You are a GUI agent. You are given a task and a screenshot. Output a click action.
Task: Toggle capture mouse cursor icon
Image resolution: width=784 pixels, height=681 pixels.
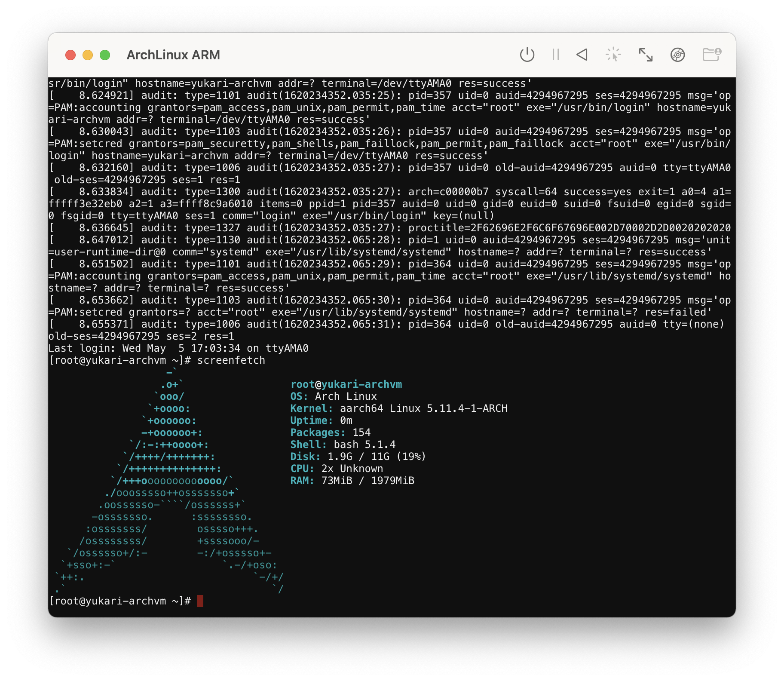pyautogui.click(x=613, y=55)
